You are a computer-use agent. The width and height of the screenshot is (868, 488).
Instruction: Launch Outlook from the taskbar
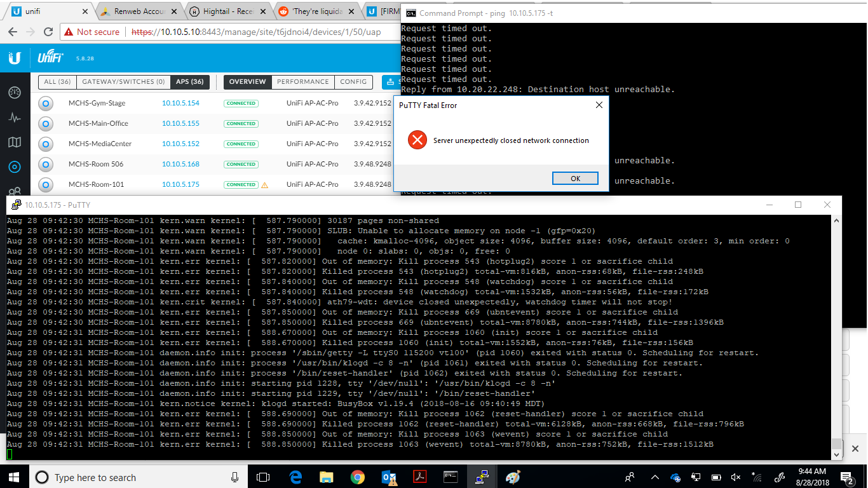click(x=388, y=477)
